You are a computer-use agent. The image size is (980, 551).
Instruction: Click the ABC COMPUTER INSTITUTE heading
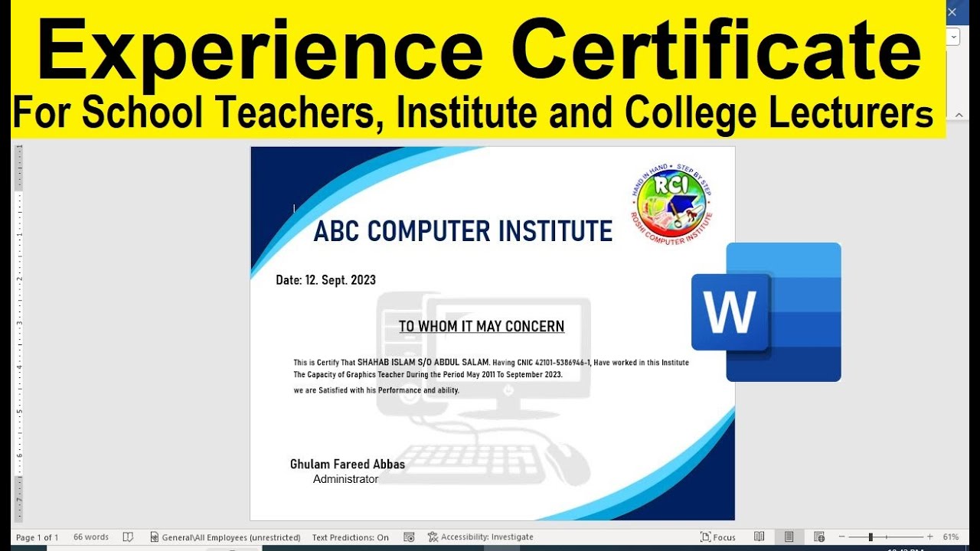[x=463, y=231]
